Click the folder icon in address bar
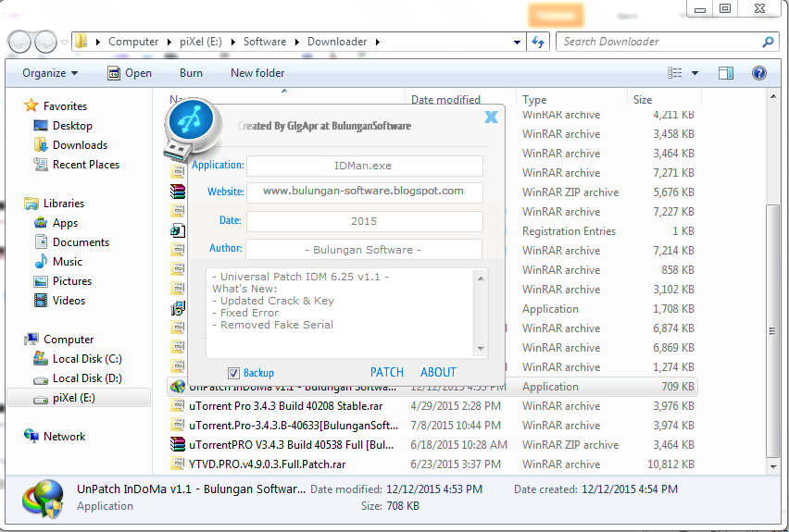This screenshot has height=532, width=789. click(81, 42)
